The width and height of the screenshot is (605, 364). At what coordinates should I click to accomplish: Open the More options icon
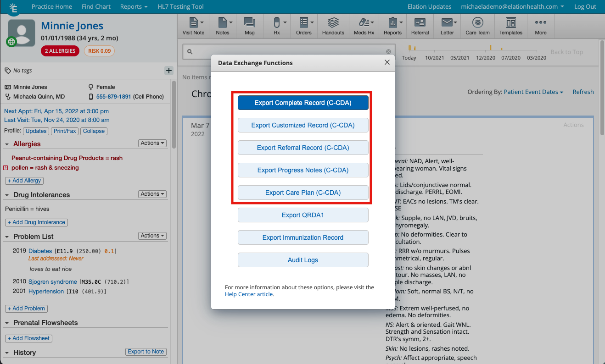pos(540,25)
